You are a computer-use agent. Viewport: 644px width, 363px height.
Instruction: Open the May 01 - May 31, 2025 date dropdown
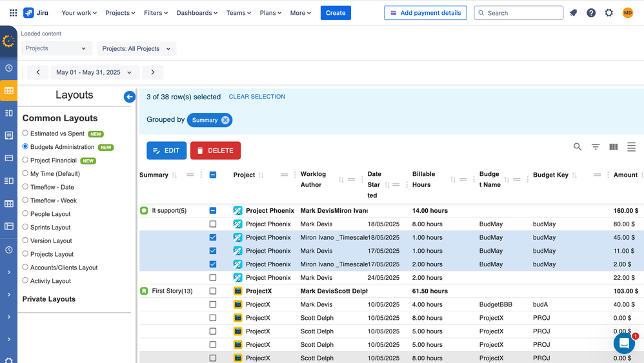(94, 72)
